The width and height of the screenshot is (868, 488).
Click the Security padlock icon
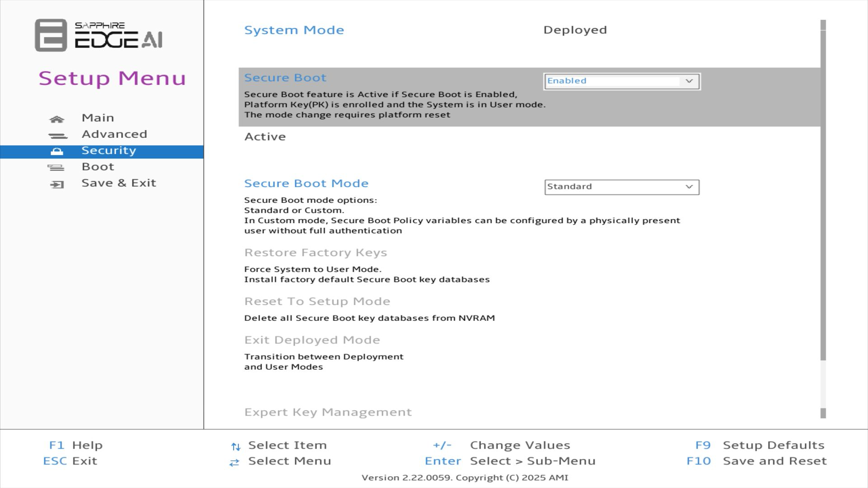tap(57, 151)
